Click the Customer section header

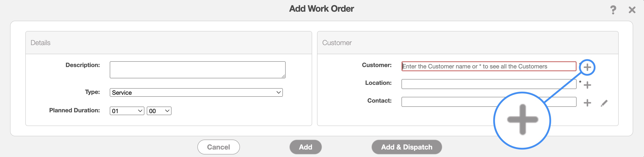337,43
